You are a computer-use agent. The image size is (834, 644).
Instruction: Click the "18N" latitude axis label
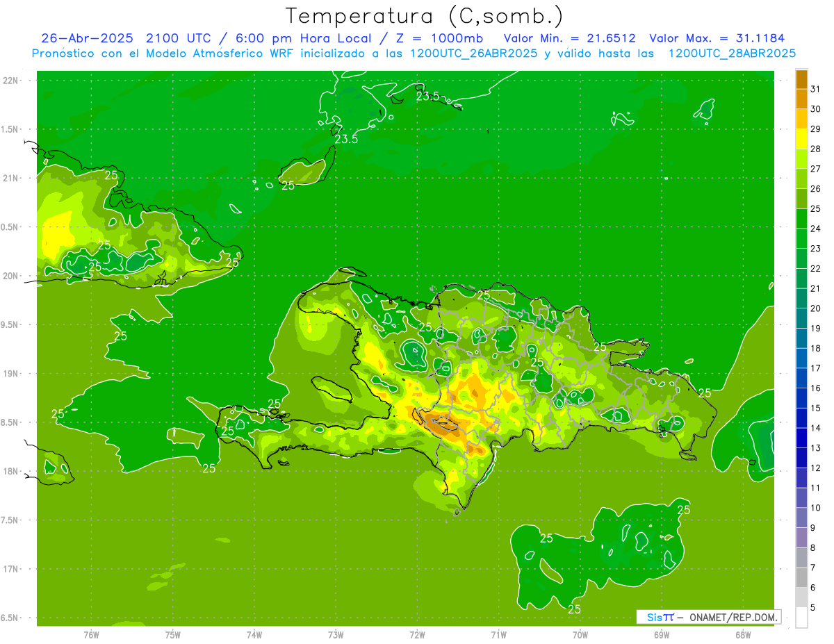[12, 471]
